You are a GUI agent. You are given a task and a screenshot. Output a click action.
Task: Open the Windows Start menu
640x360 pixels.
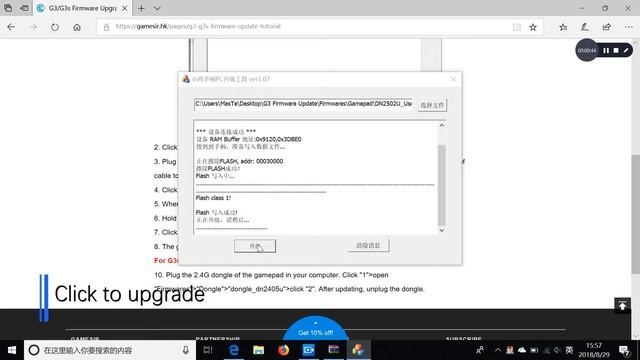(x=12, y=350)
